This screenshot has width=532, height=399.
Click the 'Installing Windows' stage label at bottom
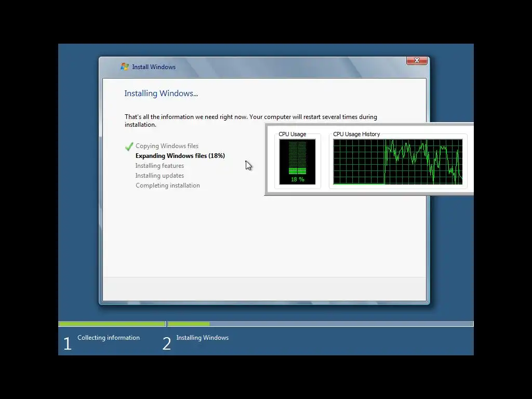pos(202,338)
